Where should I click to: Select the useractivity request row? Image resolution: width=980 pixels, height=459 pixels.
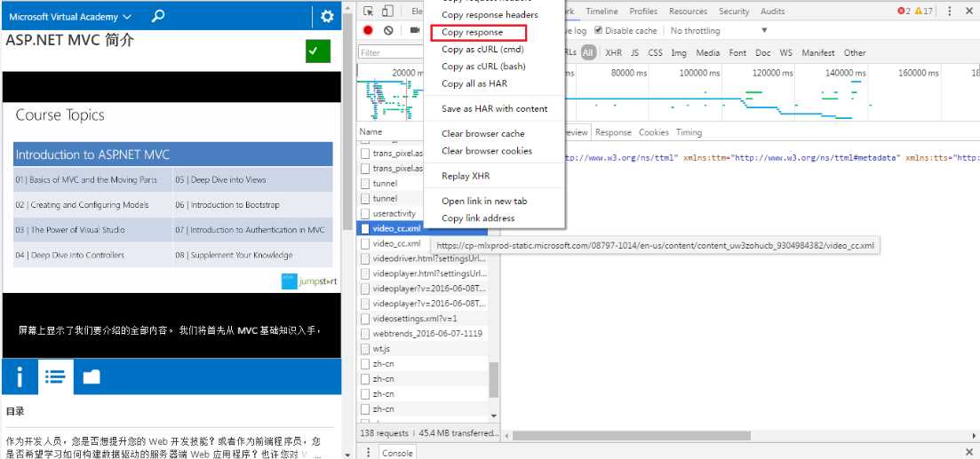[421, 214]
